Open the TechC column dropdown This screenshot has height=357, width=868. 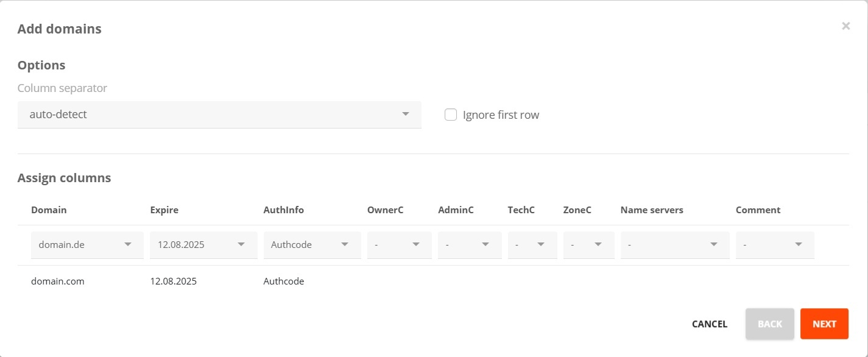click(x=532, y=245)
